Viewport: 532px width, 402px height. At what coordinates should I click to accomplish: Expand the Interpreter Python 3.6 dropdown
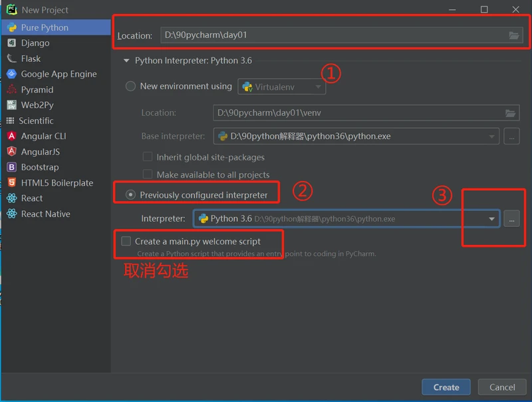[491, 218]
